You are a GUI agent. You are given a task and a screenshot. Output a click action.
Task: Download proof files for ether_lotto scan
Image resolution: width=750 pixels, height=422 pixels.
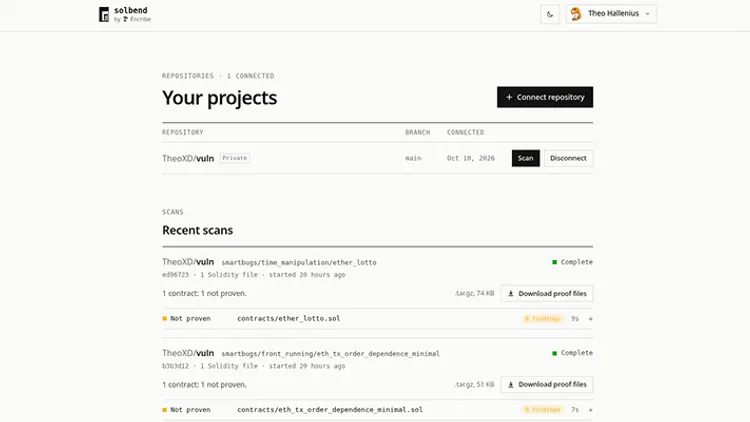coord(547,294)
